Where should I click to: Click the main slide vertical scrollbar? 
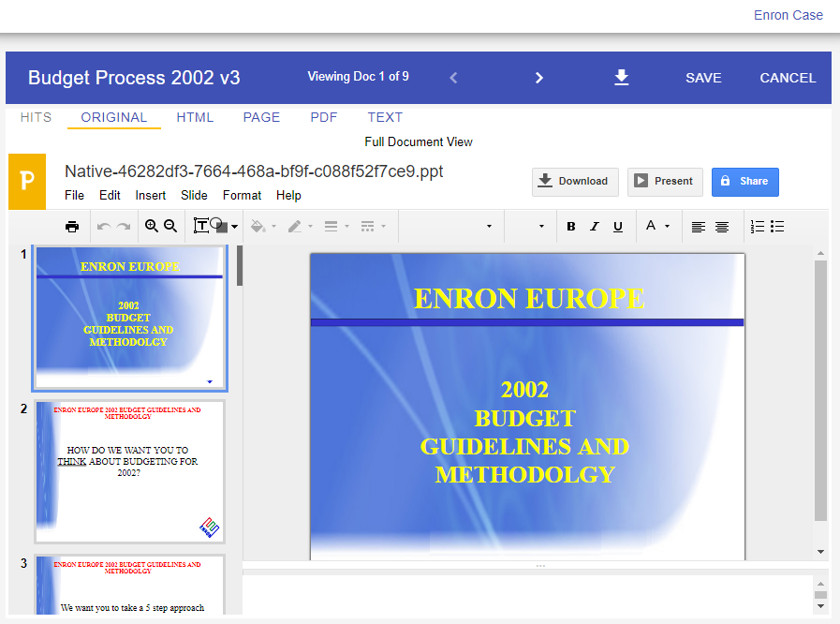[820, 391]
